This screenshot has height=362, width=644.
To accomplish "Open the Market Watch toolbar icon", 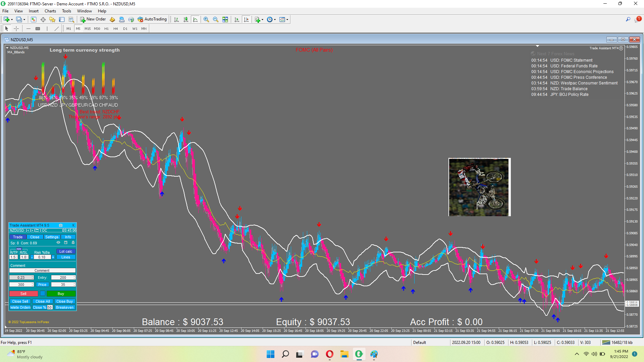I will pos(34,19).
